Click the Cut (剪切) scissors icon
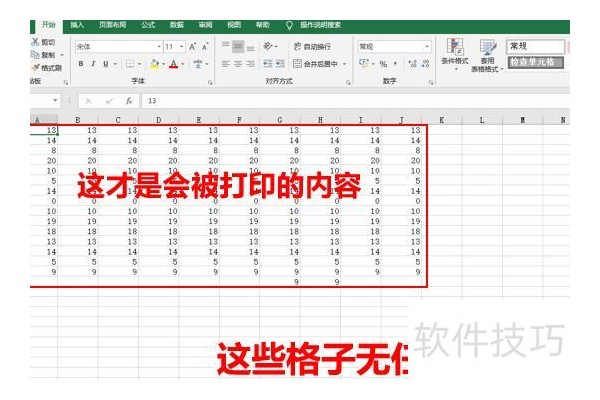The width and height of the screenshot is (600, 400). pyautogui.click(x=35, y=42)
